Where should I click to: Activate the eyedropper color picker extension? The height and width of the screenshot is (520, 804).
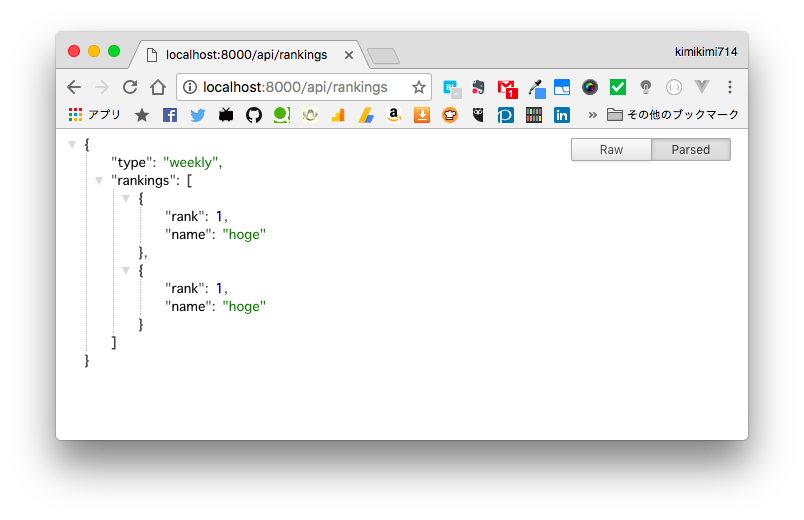[536, 88]
